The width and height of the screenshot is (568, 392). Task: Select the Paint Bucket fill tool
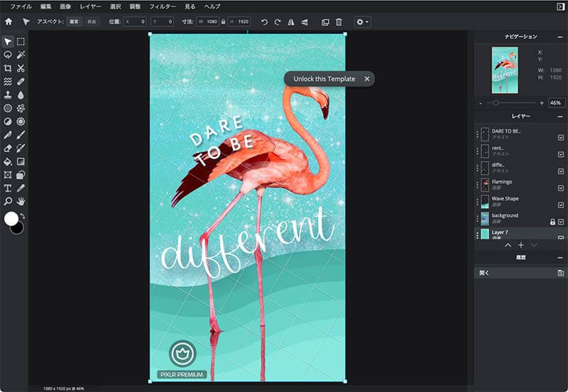pyautogui.click(x=8, y=162)
